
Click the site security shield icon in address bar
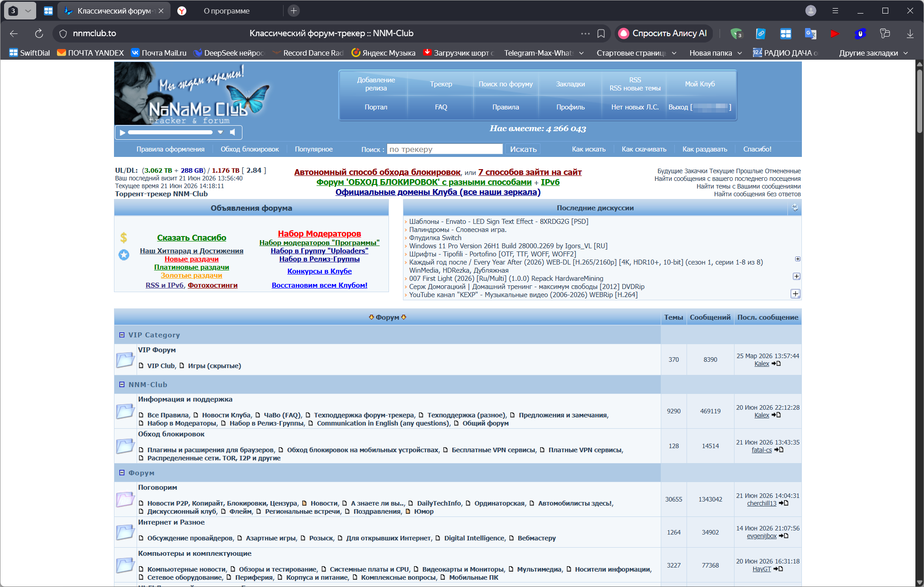[x=63, y=33]
